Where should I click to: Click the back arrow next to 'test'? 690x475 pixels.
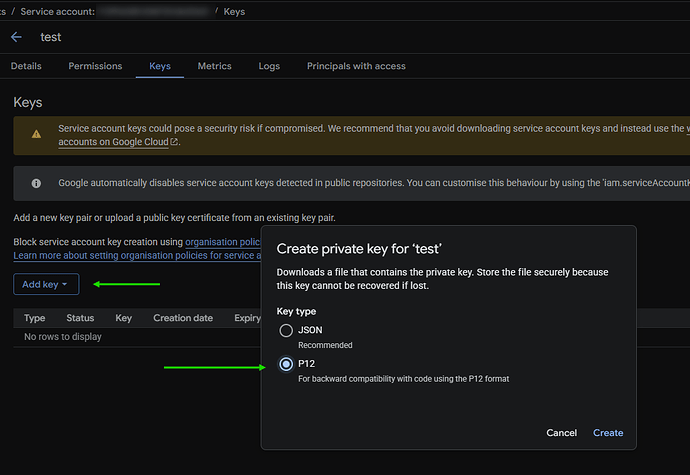16,37
